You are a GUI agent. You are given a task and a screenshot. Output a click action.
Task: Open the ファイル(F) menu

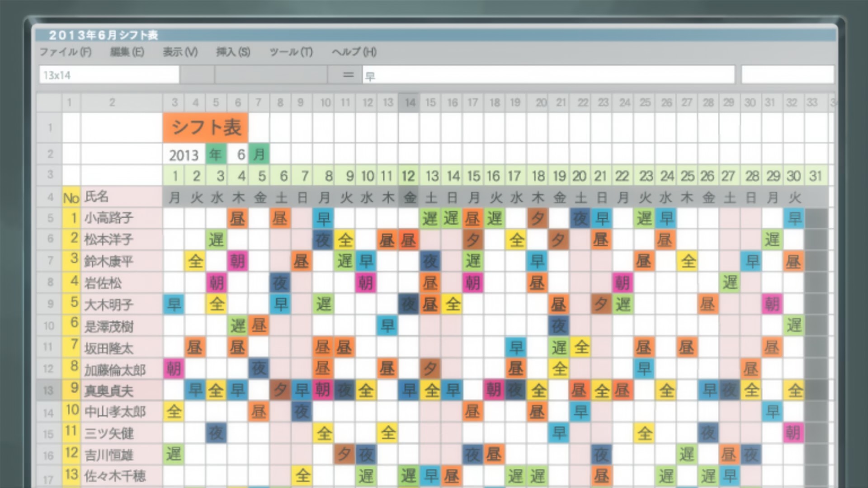tap(66, 52)
